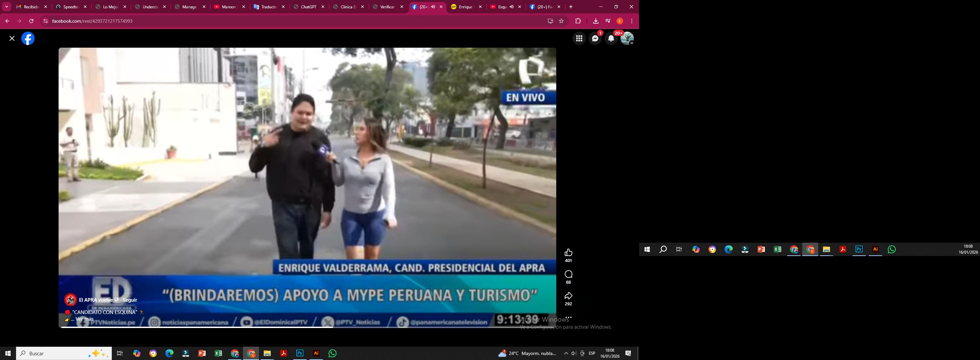Open account profile menu arrow
The height and width of the screenshot is (360, 980).
631,43
